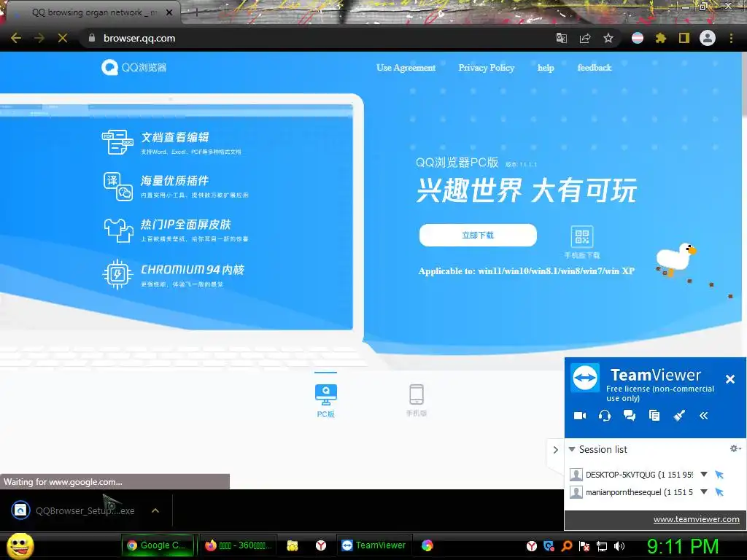Click the white goose character
Viewport: 747px width, 560px height.
(676, 259)
